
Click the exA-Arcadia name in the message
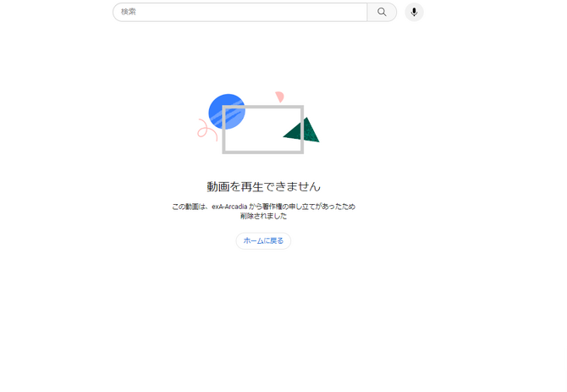(229, 207)
